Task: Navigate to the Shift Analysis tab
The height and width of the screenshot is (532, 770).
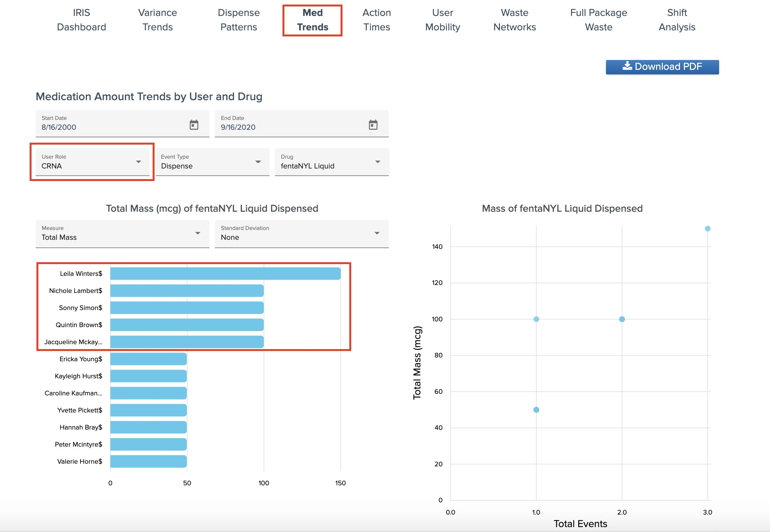Action: pos(677,20)
